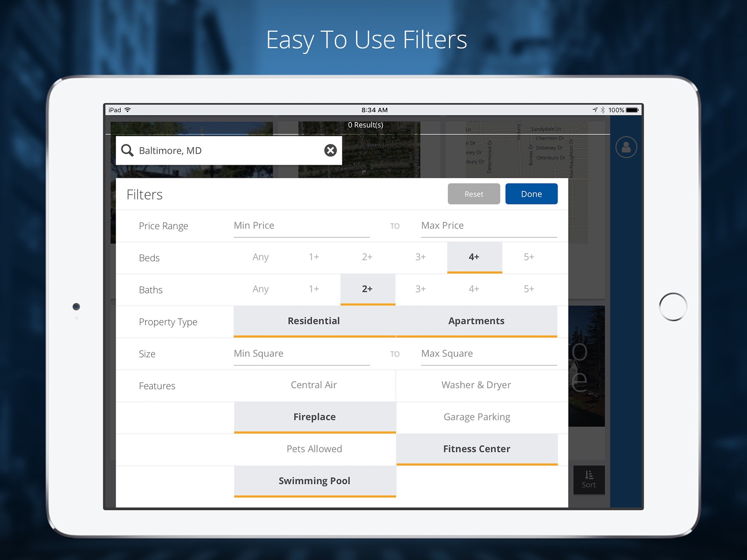
Task: Select 5+ in the Beds row
Action: [x=529, y=257]
